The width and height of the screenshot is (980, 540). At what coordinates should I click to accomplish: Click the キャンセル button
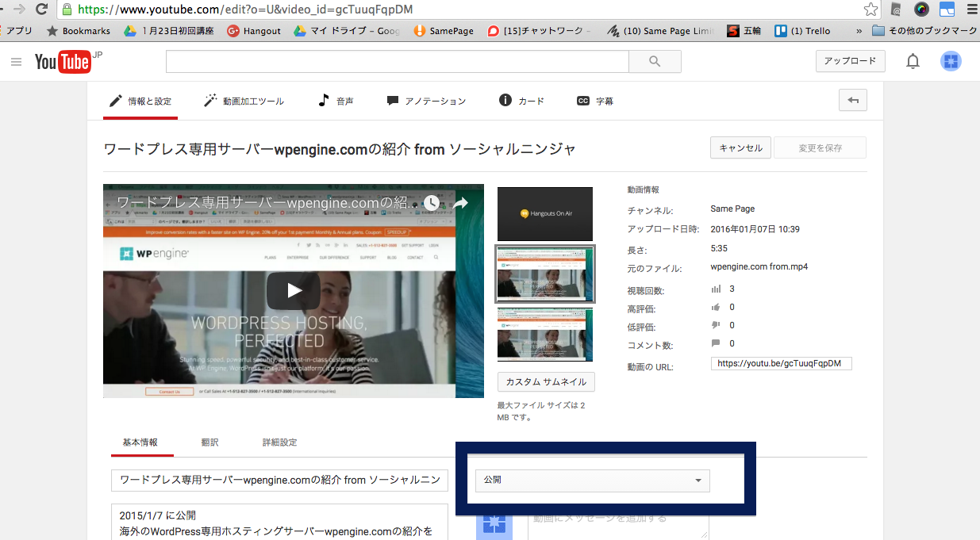coord(740,147)
